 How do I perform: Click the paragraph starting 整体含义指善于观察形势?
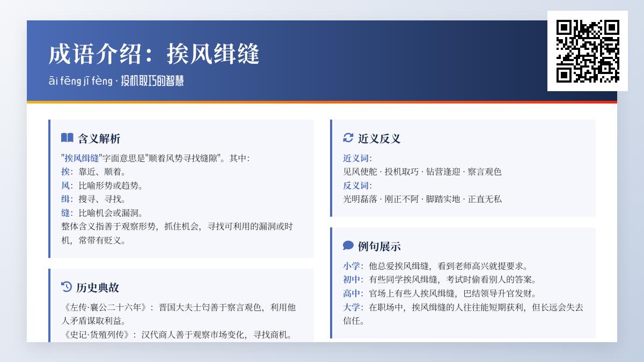click(177, 233)
